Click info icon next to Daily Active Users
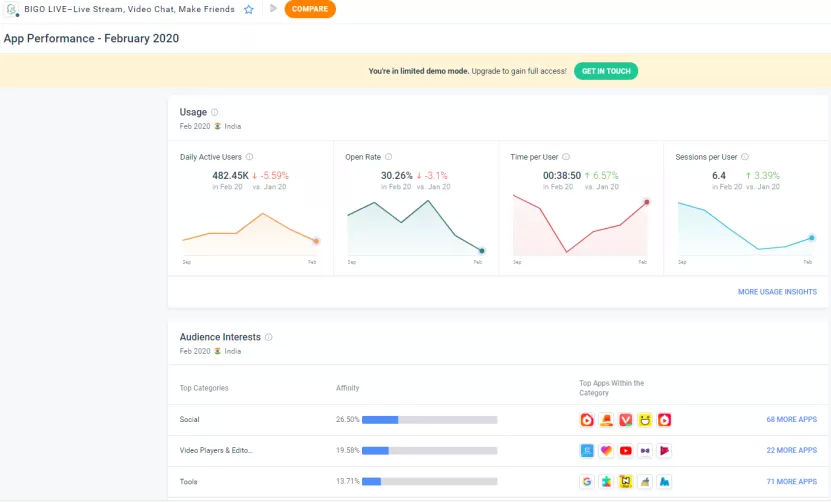The width and height of the screenshot is (831, 503). click(250, 157)
